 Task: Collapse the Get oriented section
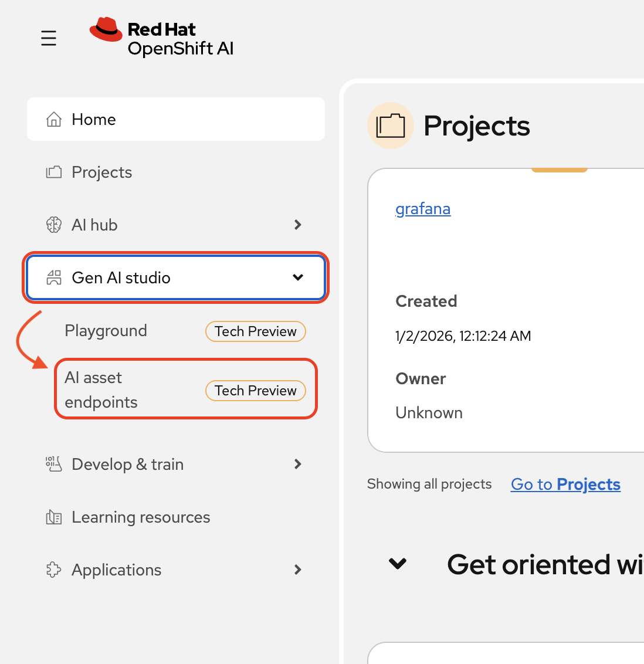click(x=398, y=564)
